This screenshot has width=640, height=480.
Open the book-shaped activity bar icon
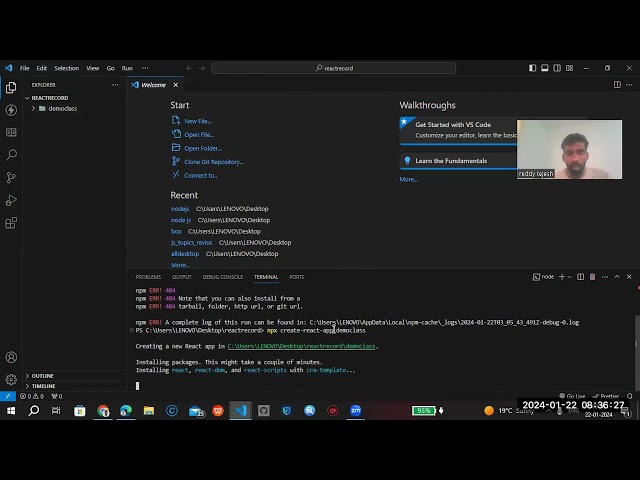tap(11, 132)
